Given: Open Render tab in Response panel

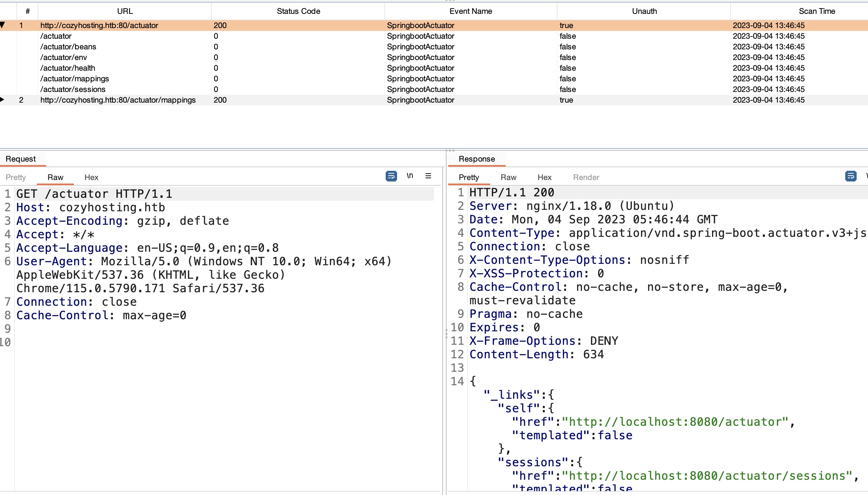Looking at the screenshot, I should tap(586, 177).
